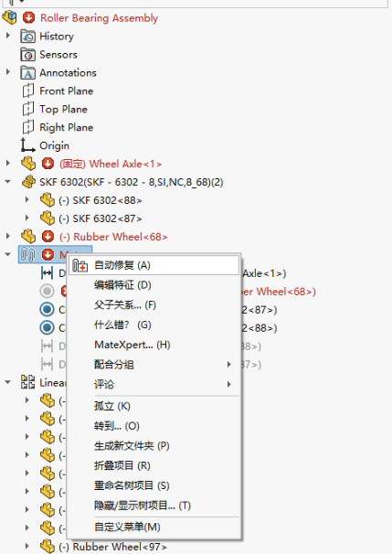Select the Sensors folder icon
The image size is (392, 554).
(x=28, y=55)
